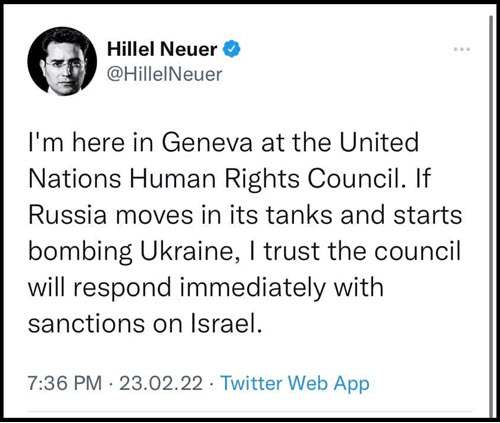
Task: Click the word Geneva in the tweet
Action: (207, 142)
